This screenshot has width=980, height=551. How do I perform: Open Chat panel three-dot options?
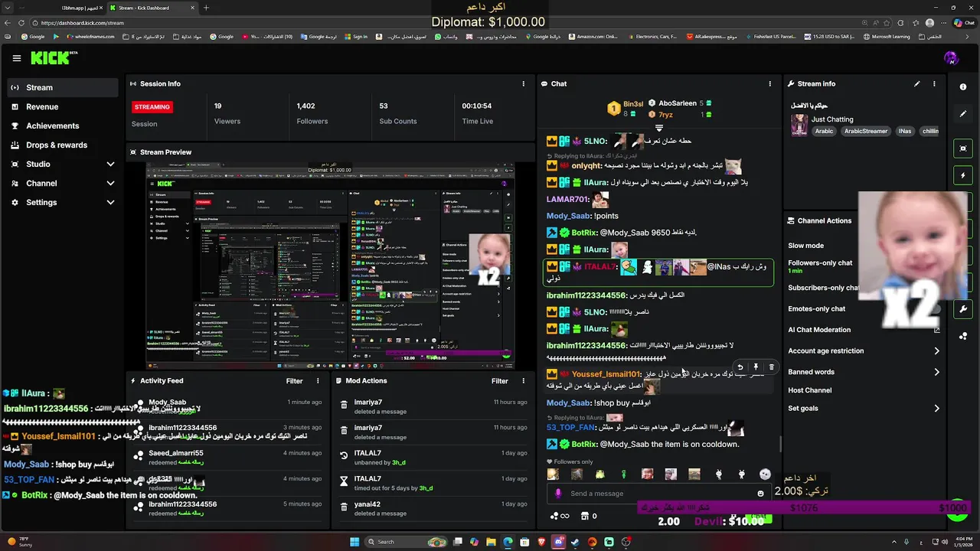[x=770, y=83]
